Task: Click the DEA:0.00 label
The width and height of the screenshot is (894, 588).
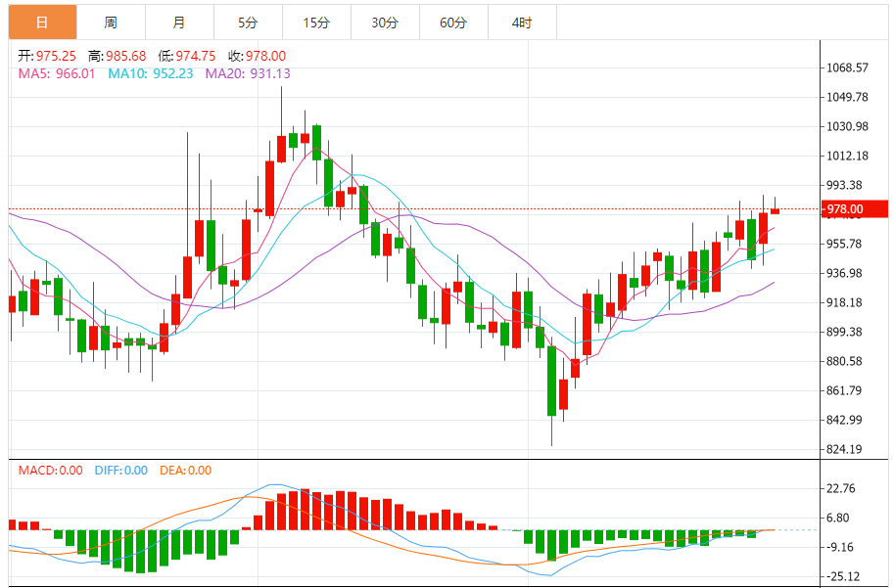Action: (x=185, y=470)
